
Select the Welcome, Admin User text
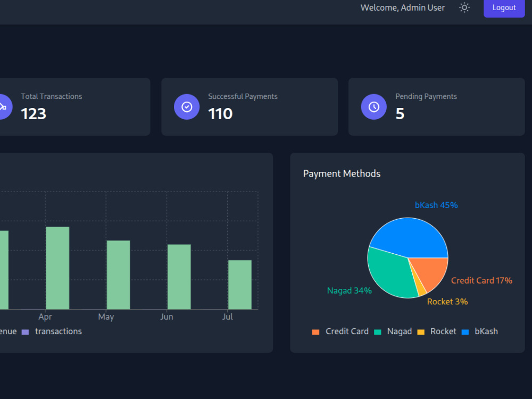pos(402,7)
